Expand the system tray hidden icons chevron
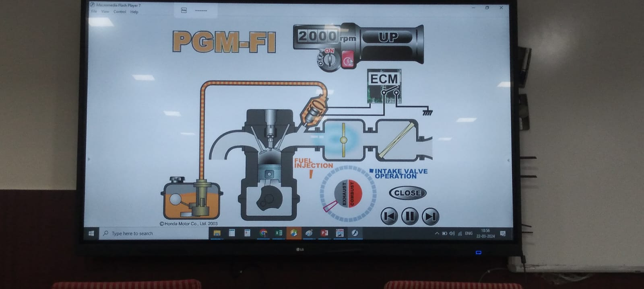Screen dimensions: 644x289 437,234
